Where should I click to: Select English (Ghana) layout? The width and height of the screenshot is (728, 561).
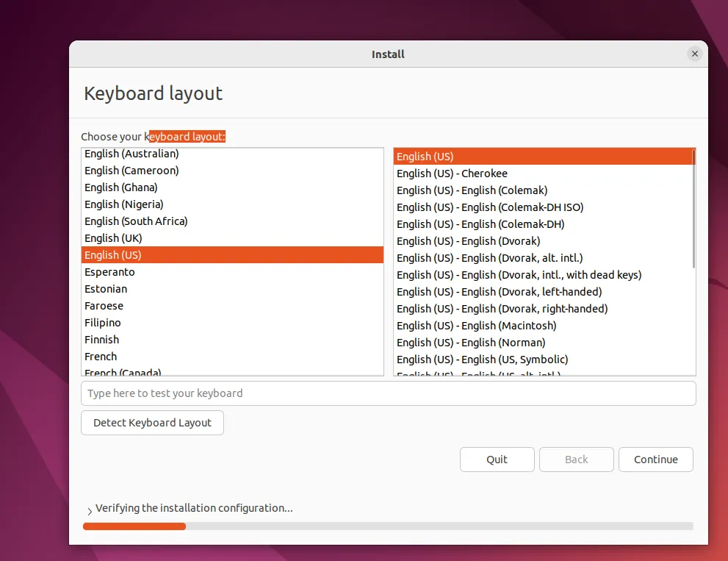click(232, 187)
